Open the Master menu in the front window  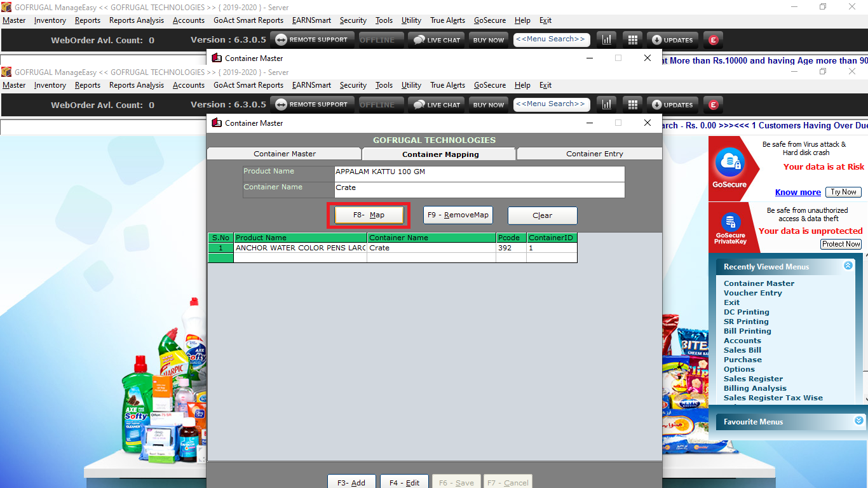pos(14,85)
